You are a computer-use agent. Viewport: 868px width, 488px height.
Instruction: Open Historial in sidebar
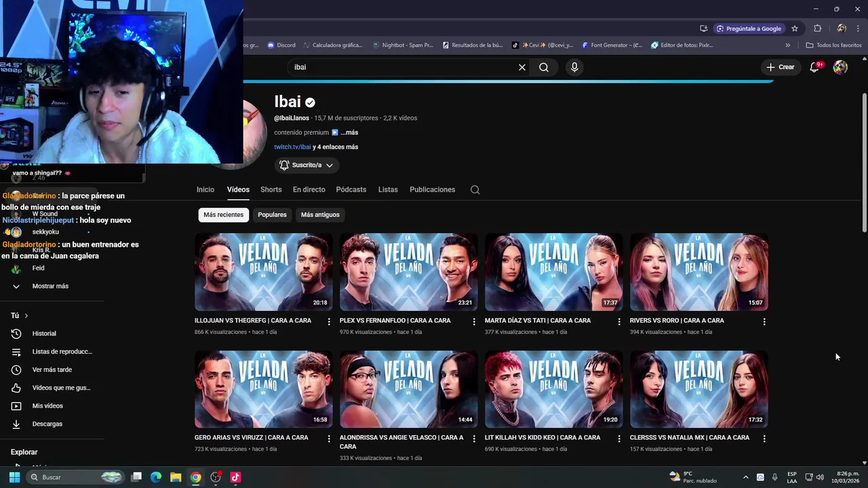[44, 333]
